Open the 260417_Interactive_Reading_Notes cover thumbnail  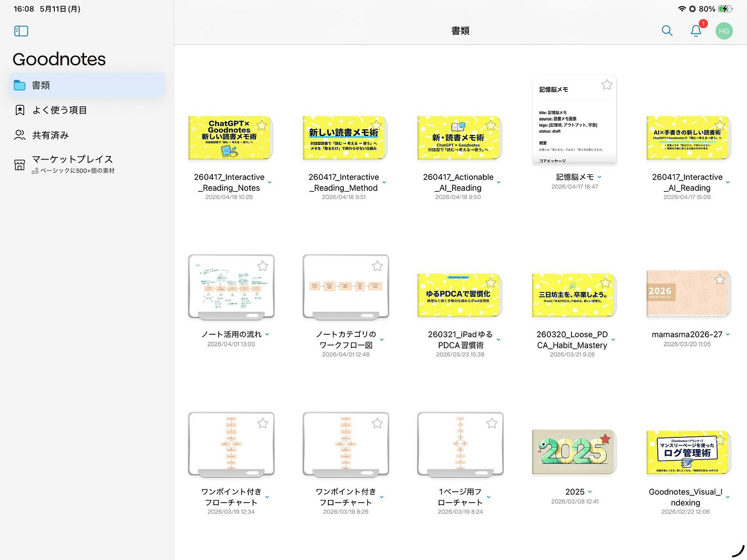(x=230, y=137)
